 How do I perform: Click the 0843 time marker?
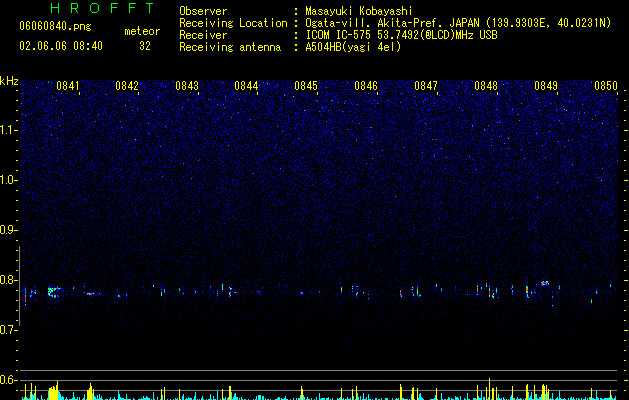point(187,86)
